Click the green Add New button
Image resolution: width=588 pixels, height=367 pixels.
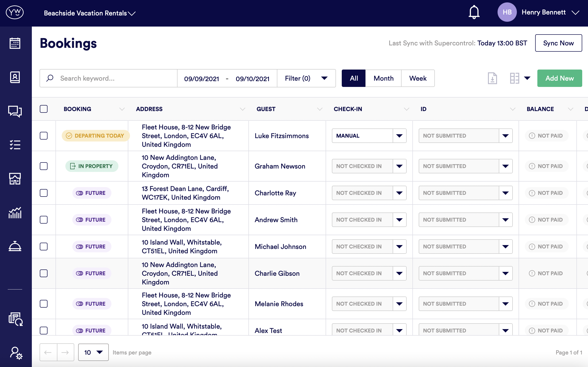(559, 78)
